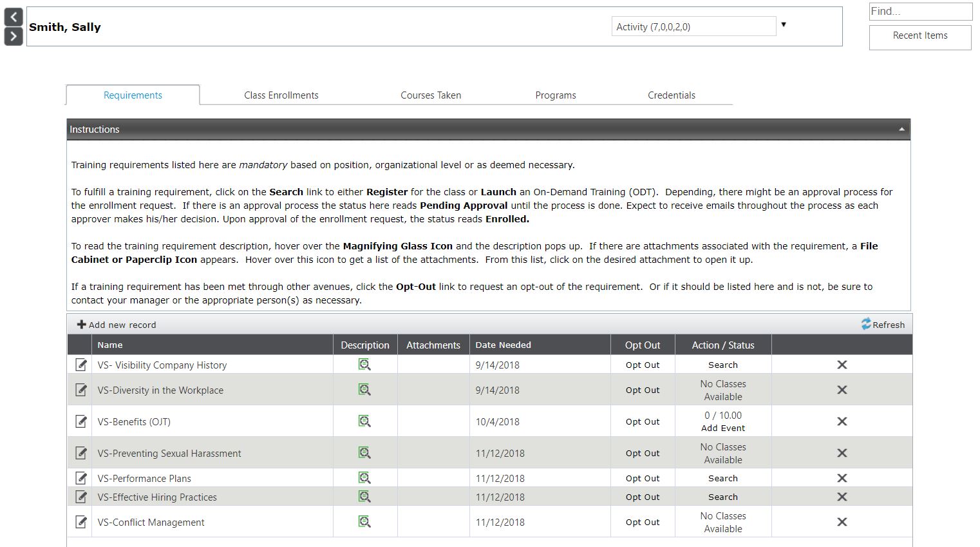Click Search for VS-Performance Plans
The height and width of the screenshot is (547, 980).
pos(722,478)
